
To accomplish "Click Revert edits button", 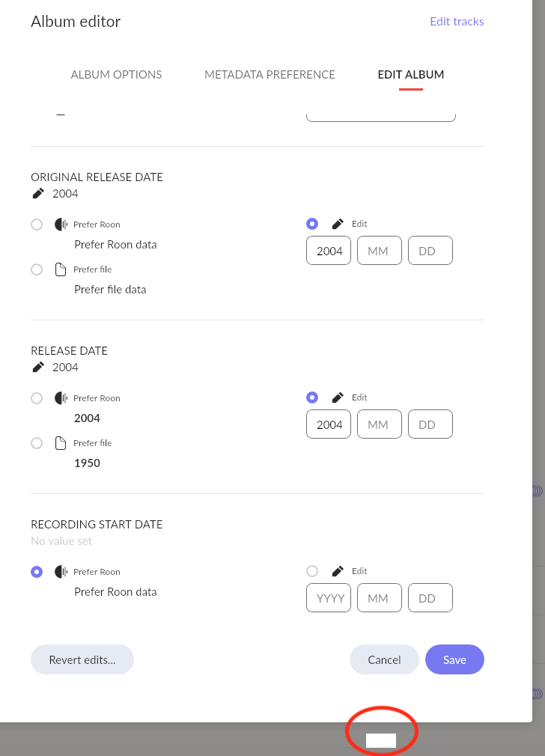I will (x=82, y=659).
